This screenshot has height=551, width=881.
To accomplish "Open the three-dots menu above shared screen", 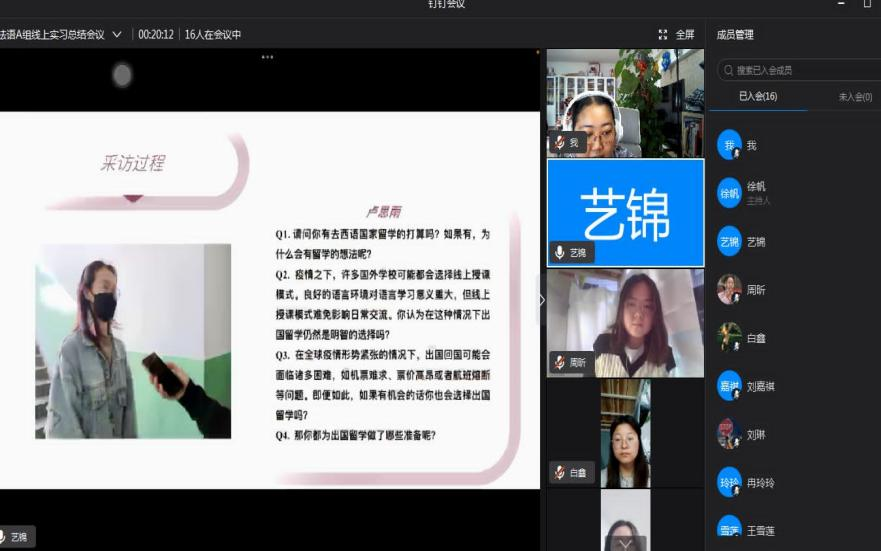I will [267, 57].
